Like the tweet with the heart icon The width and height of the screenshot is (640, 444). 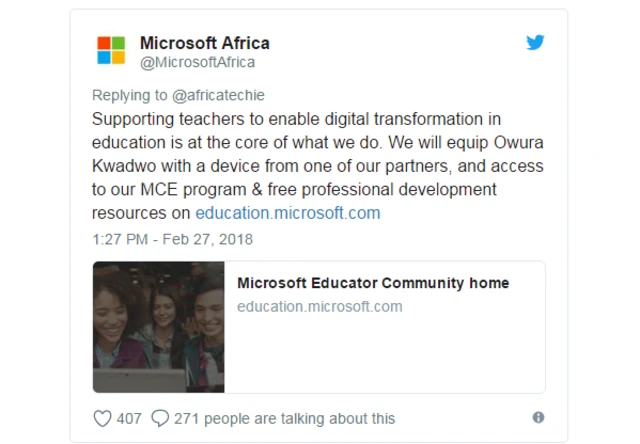point(101,418)
